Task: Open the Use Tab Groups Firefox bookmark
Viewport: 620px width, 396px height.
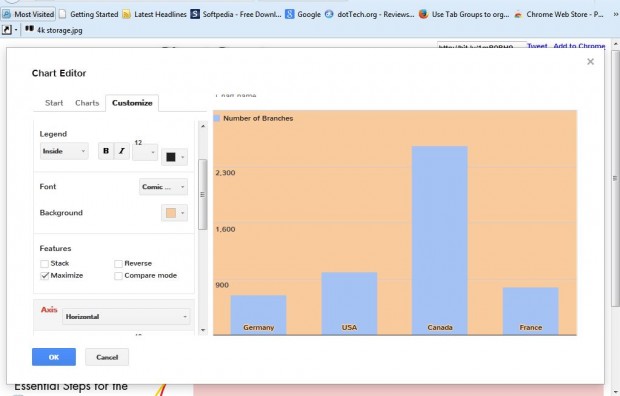Action: [x=464, y=14]
